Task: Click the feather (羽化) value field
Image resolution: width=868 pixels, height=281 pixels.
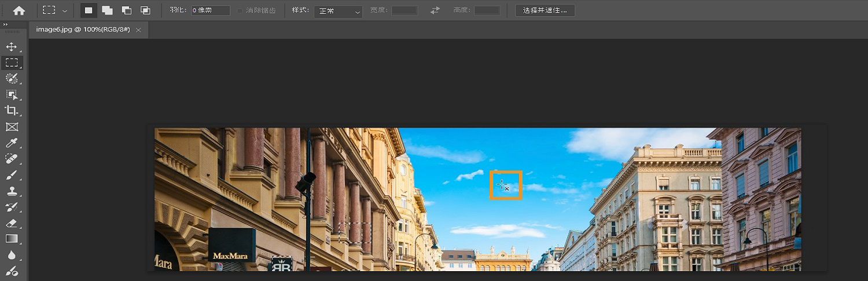Action: [x=211, y=10]
